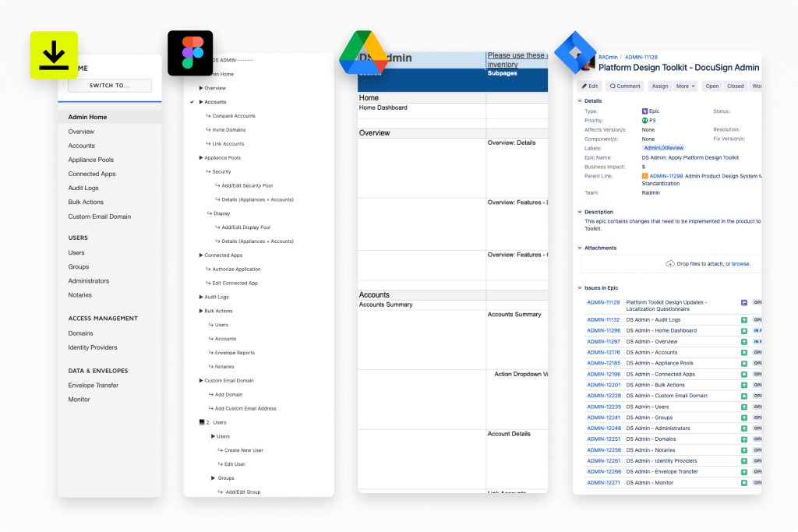Screen dimensions: 798x532
Task: Select Add Custom Email Address item
Action: tap(245, 408)
